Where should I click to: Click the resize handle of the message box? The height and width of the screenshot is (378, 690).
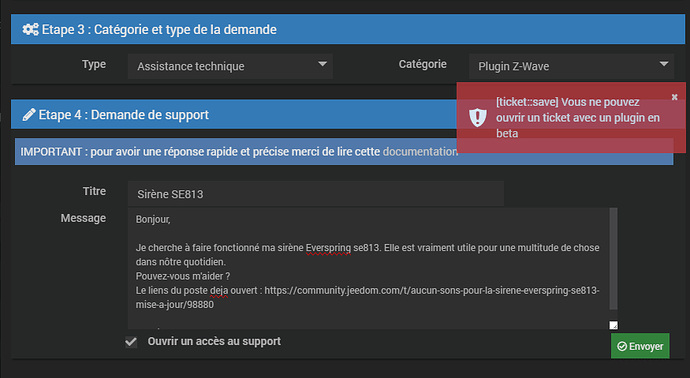(x=613, y=325)
